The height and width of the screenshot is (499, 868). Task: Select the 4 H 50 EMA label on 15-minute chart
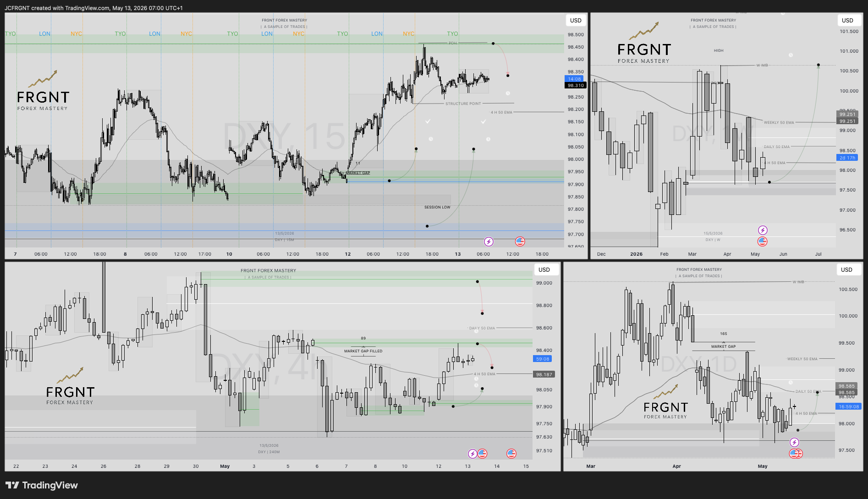tap(501, 112)
